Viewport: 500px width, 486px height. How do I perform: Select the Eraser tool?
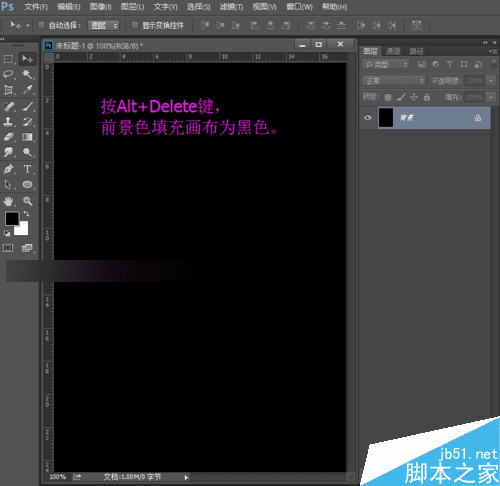8,137
